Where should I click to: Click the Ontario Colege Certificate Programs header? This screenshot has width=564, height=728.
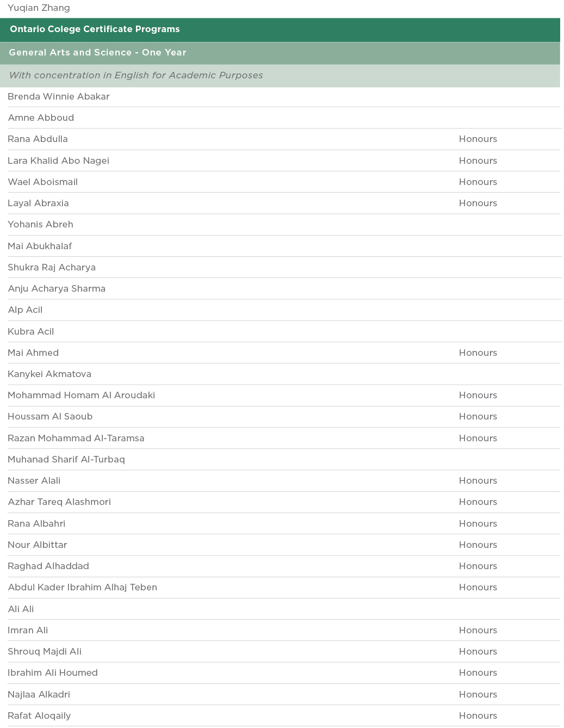95,29
